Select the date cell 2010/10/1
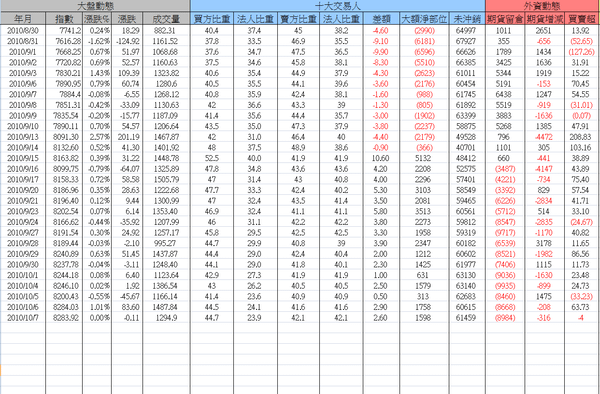Screen dimensions: 600x394 (23, 275)
